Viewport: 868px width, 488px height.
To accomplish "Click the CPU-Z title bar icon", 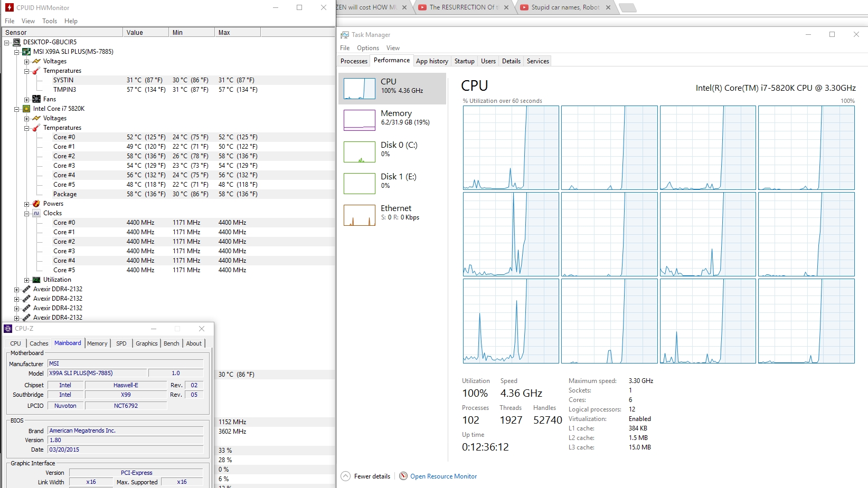I will pos(8,329).
